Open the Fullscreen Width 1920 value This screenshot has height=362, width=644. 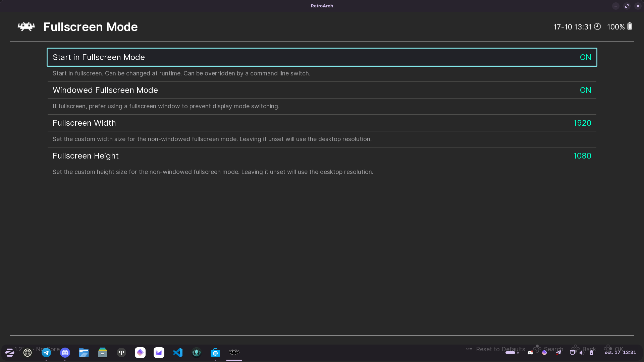pyautogui.click(x=582, y=123)
